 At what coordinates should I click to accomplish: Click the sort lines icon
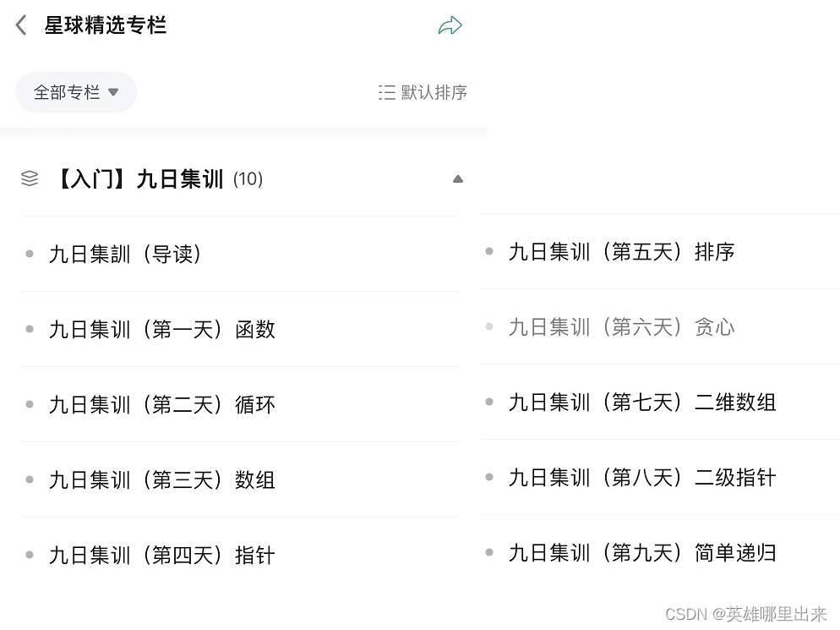(386, 92)
